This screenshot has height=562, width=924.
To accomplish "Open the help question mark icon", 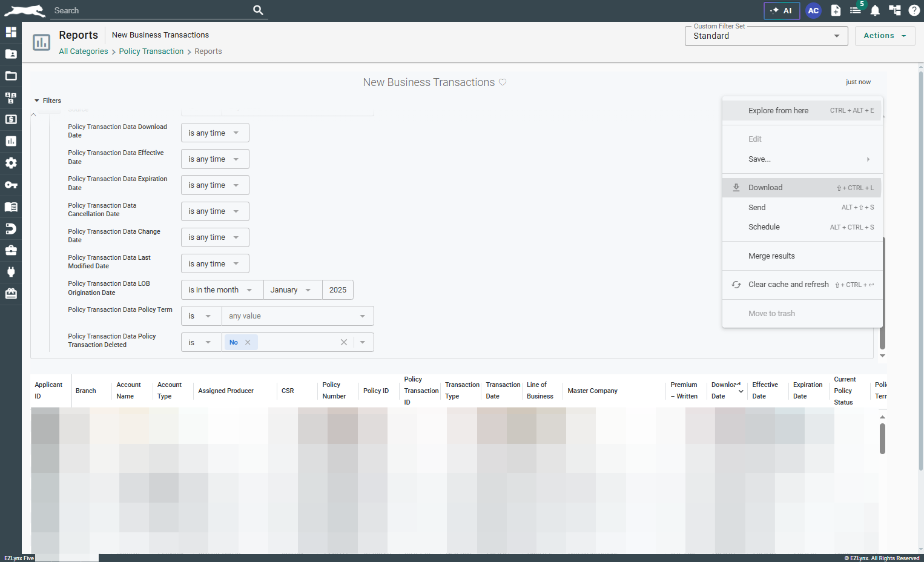I will pos(914,10).
